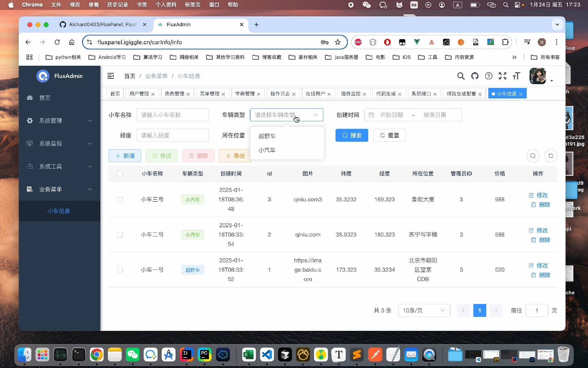Focus the 小车名称 input field
The image size is (588, 368).
click(x=173, y=115)
